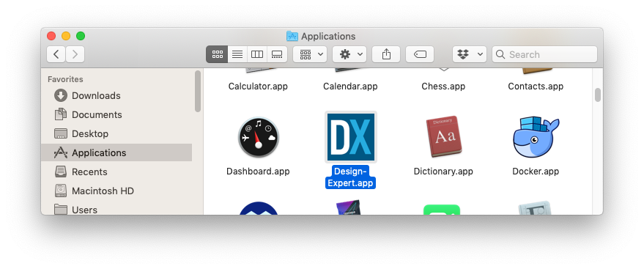Open Downloads in the sidebar

tap(116, 96)
